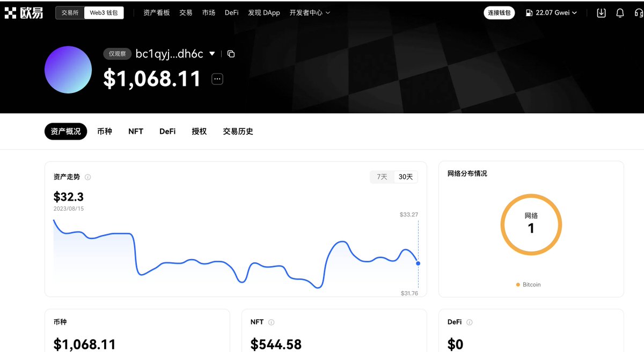
Task: Click the $1,068.11 value in 币种 card
Action: (x=85, y=344)
